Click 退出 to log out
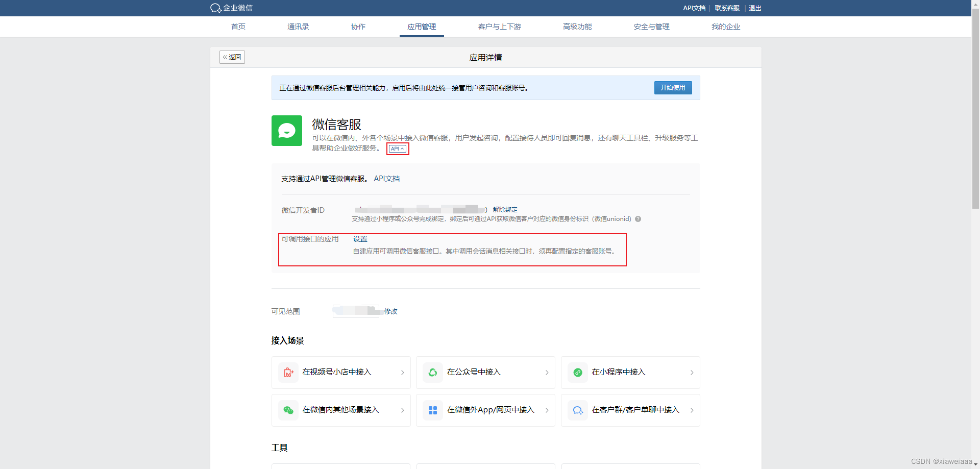980x469 pixels. pyautogui.click(x=755, y=8)
